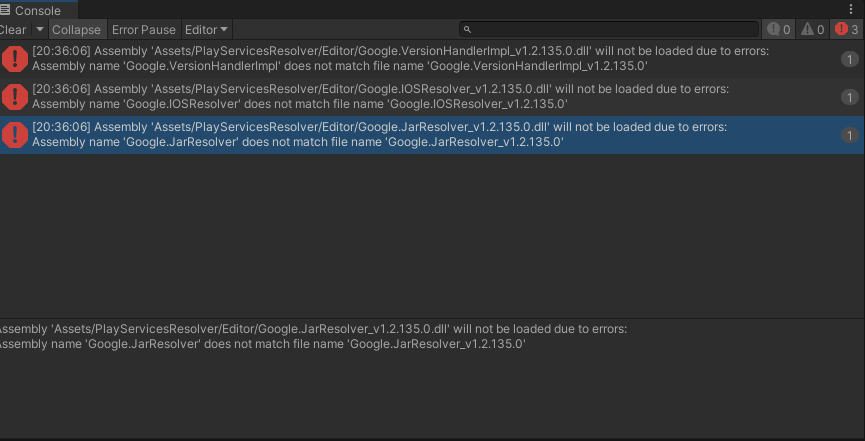Open the console panel kebab menu
This screenshot has height=441, width=865.
(851, 9)
